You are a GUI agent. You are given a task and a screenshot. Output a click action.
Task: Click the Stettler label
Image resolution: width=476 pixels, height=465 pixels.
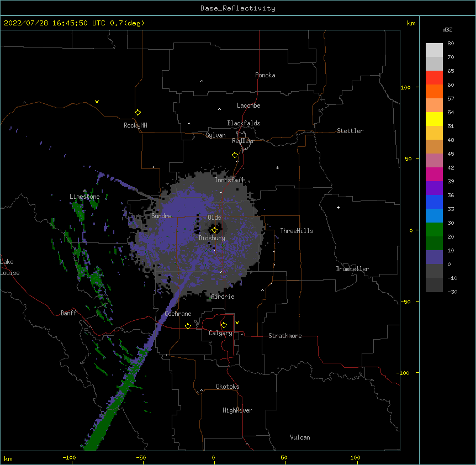coord(350,131)
